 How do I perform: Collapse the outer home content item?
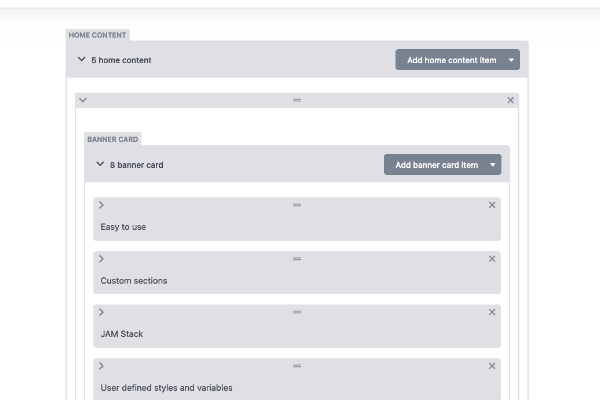pos(83,100)
